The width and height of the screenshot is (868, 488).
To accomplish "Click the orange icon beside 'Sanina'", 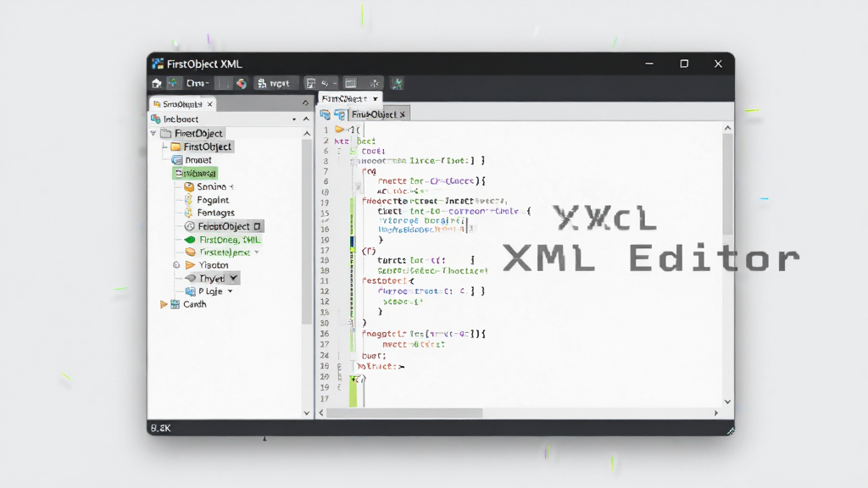I will pos(189,187).
